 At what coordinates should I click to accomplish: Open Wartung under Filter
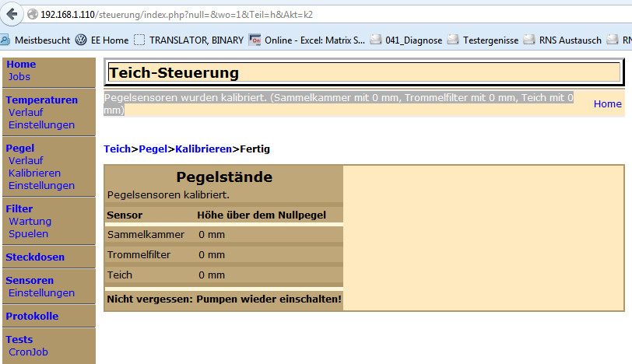(30, 221)
